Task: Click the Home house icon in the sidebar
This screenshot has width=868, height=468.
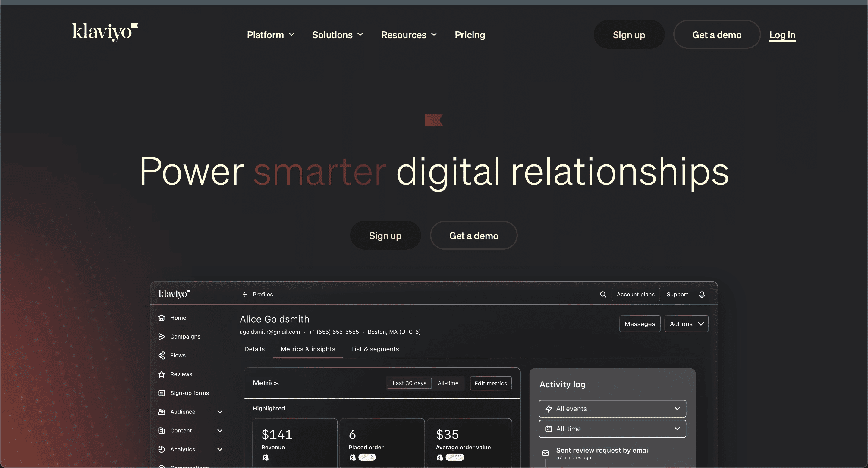Action: [162, 317]
